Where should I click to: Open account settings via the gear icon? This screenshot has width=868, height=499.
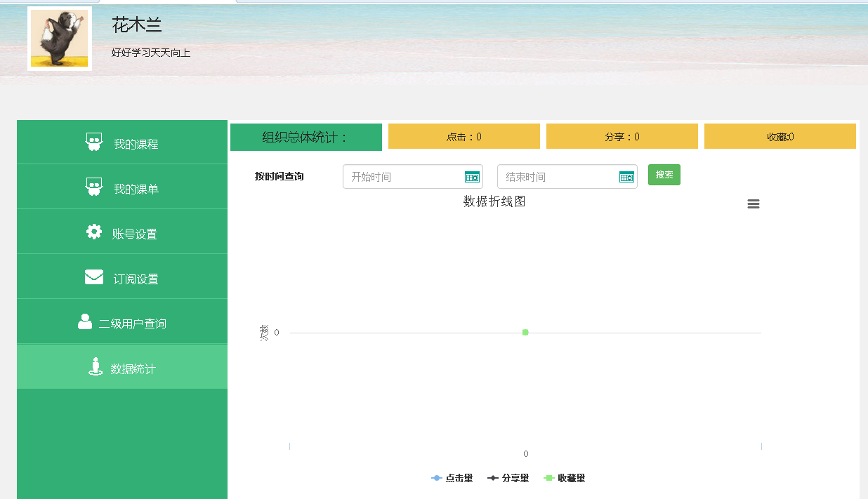coord(95,231)
